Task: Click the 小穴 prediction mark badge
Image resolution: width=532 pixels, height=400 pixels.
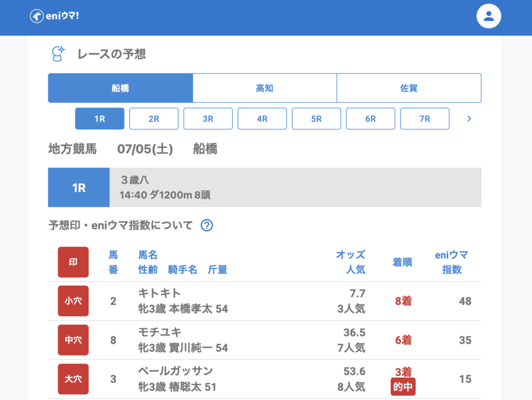Action: 73,301
